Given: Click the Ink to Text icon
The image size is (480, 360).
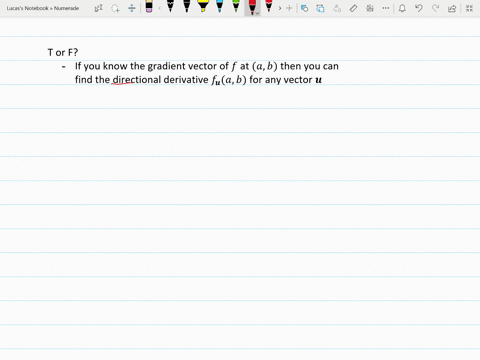Looking at the screenshot, I should tap(337, 8).
